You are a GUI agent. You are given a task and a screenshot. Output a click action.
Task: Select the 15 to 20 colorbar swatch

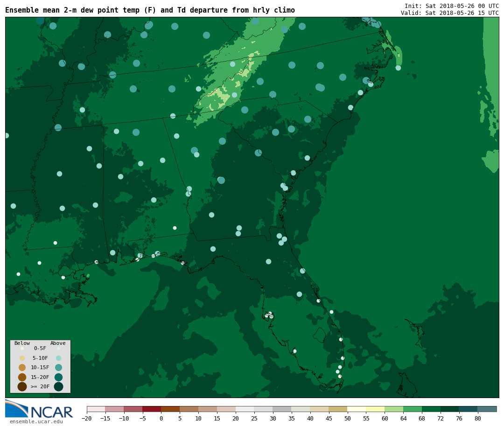226,409
